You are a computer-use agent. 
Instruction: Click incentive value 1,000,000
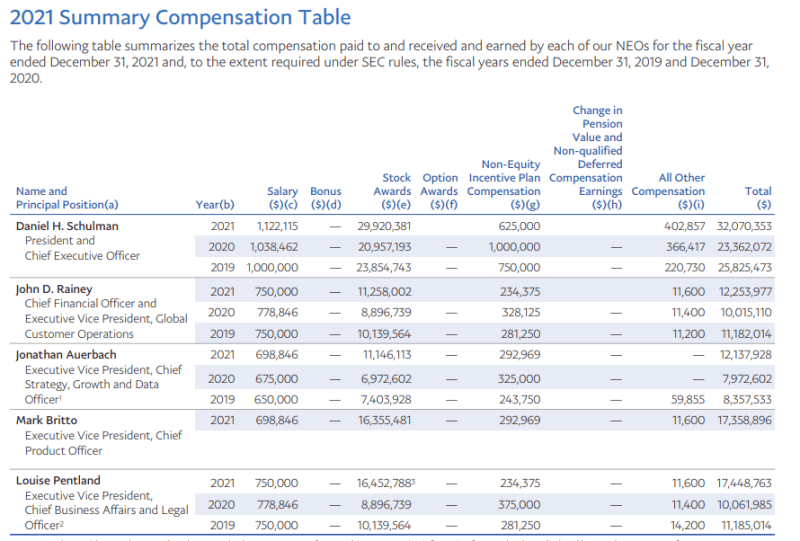514,247
